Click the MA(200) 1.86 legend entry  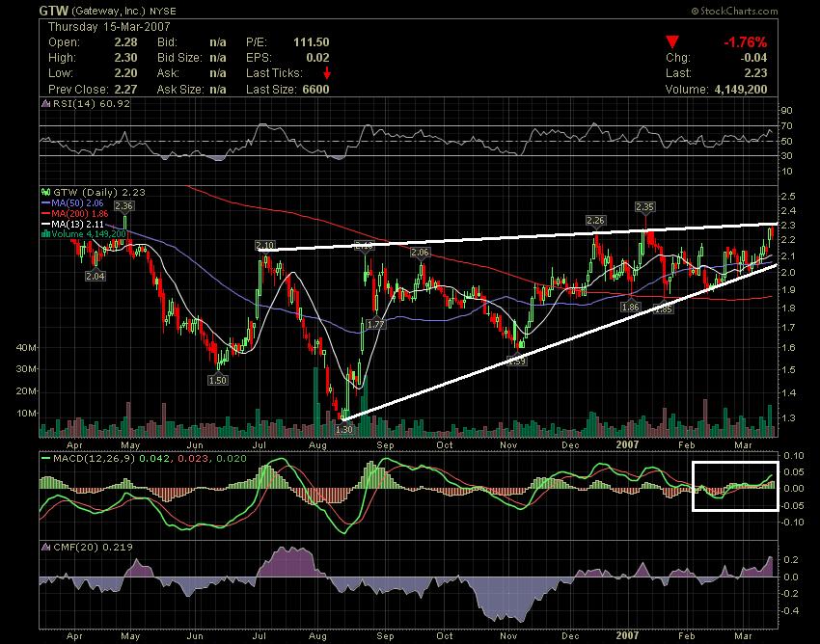(x=80, y=213)
